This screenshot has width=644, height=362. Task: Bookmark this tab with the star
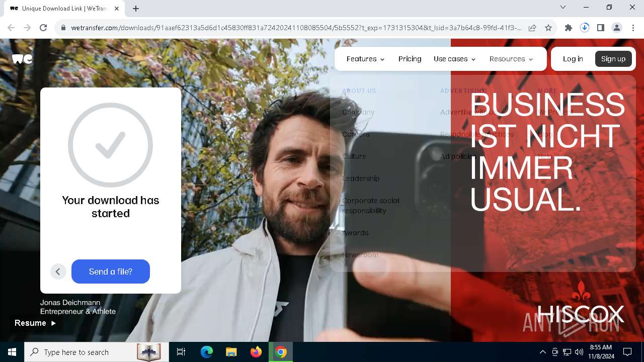(x=548, y=28)
